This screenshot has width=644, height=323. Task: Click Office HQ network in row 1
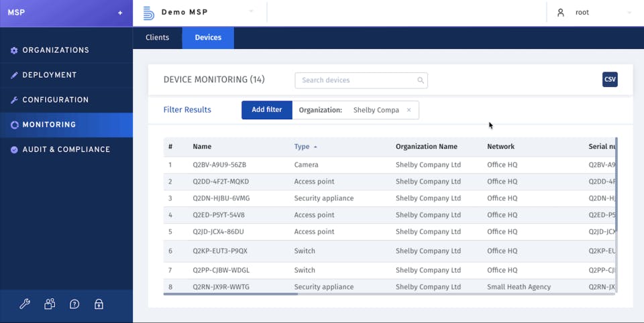(502, 165)
